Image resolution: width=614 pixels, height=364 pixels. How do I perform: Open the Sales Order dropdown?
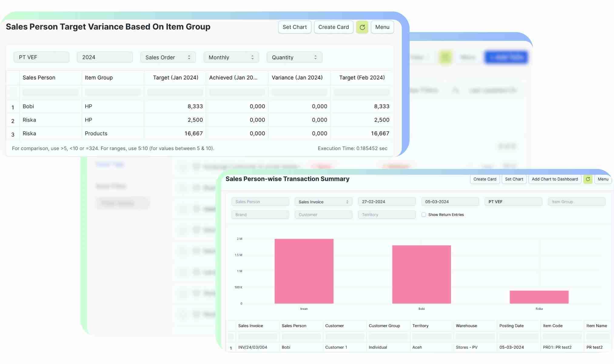(x=168, y=58)
